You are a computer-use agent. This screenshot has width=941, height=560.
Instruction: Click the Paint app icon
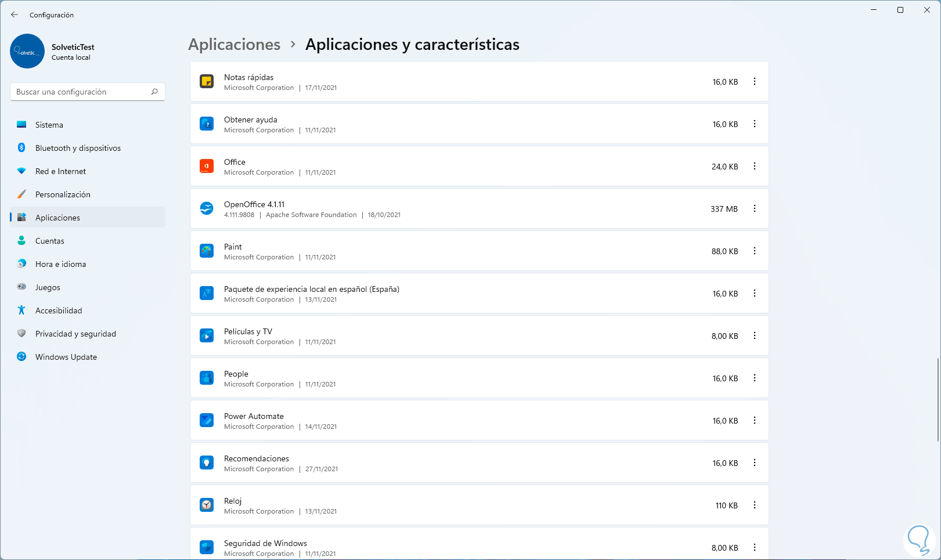point(207,251)
